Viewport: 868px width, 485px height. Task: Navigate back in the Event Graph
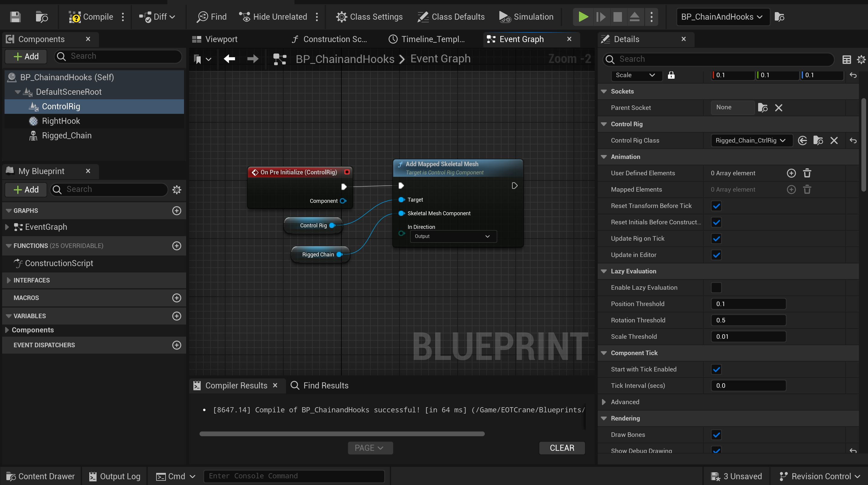pyautogui.click(x=229, y=59)
